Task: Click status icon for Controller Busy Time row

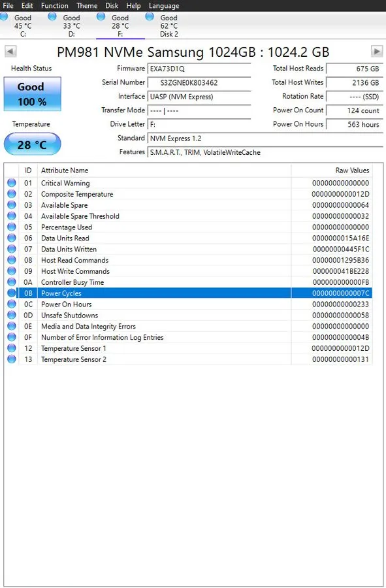Action: (12, 282)
